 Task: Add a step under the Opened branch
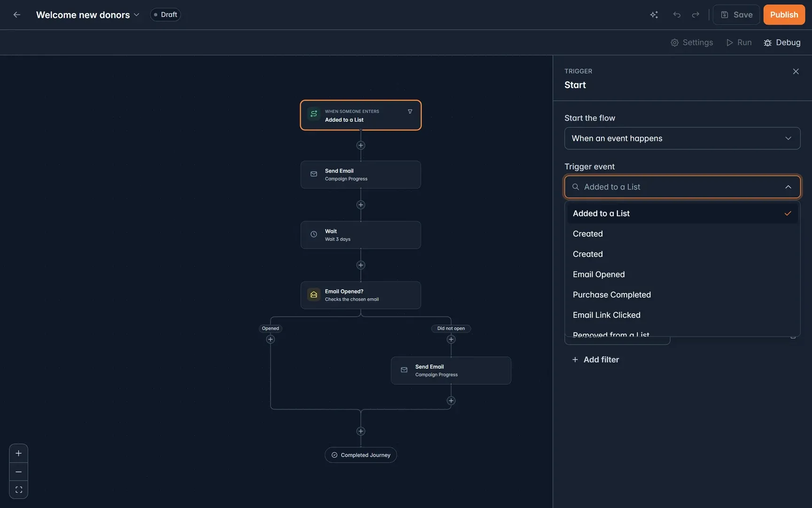(270, 340)
